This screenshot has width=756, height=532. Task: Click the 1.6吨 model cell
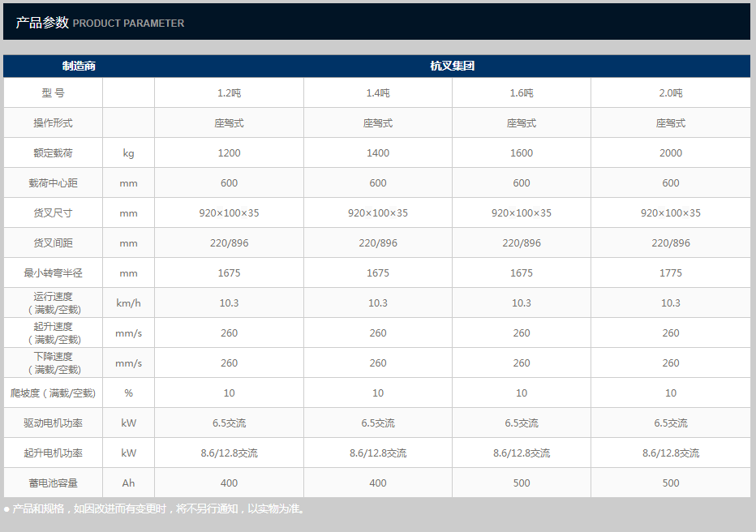522,93
